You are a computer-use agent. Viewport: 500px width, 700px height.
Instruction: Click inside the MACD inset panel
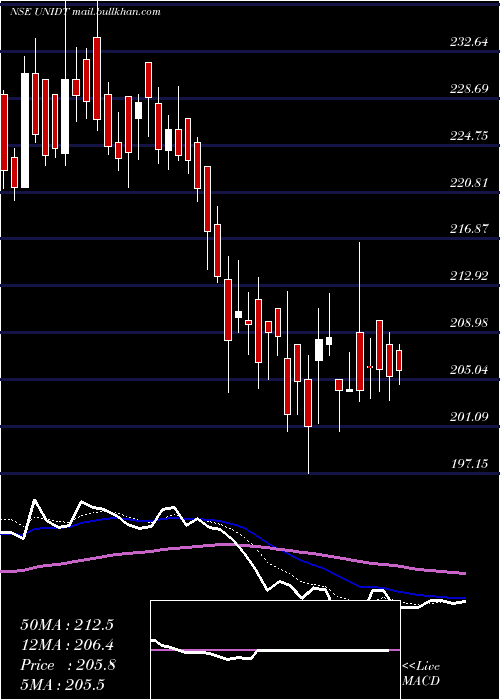[x=275, y=650]
